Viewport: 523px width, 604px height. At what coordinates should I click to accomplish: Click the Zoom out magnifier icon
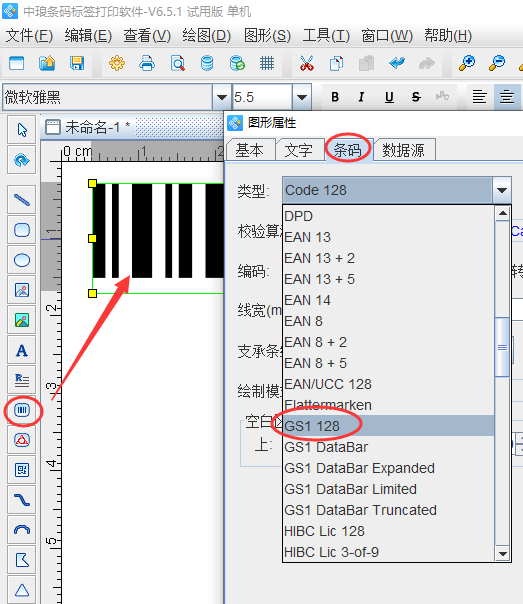coord(497,63)
